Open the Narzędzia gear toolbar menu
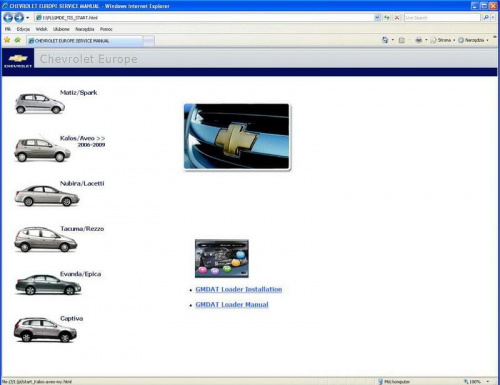500x385 pixels. [x=473, y=40]
